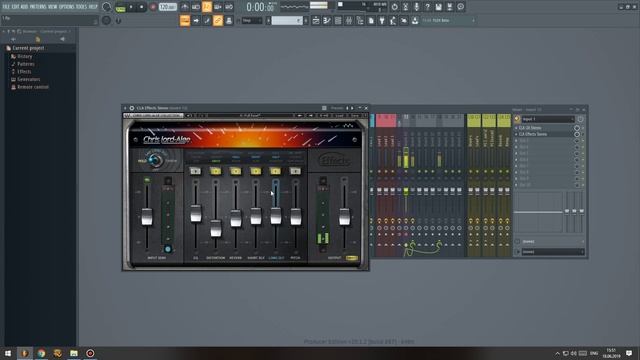The width and height of the screenshot is (640, 360).
Task: Open the ADD menu
Action: click(24, 7)
